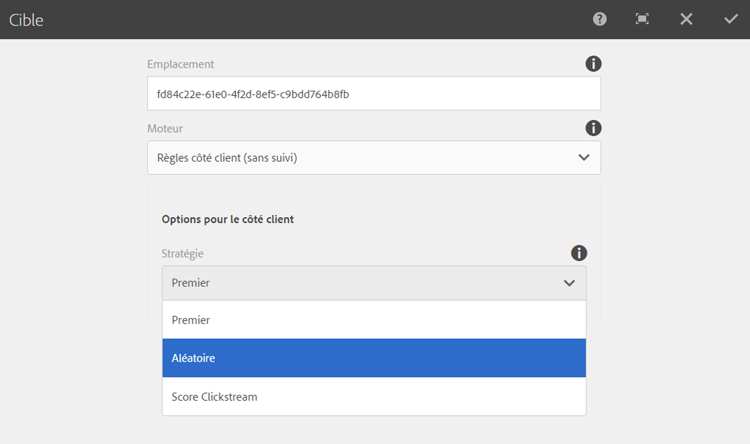Toggle fullscreen mode for the dialog
Image resolution: width=750 pixels, height=444 pixels.
[x=642, y=19]
